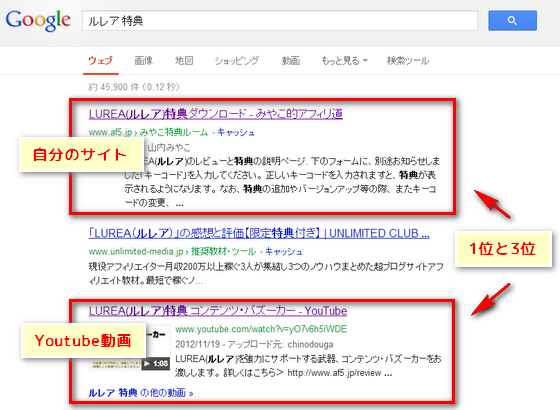Click ルレア 特典 の他の動画 link
The height and width of the screenshot is (410, 560).
(x=141, y=393)
